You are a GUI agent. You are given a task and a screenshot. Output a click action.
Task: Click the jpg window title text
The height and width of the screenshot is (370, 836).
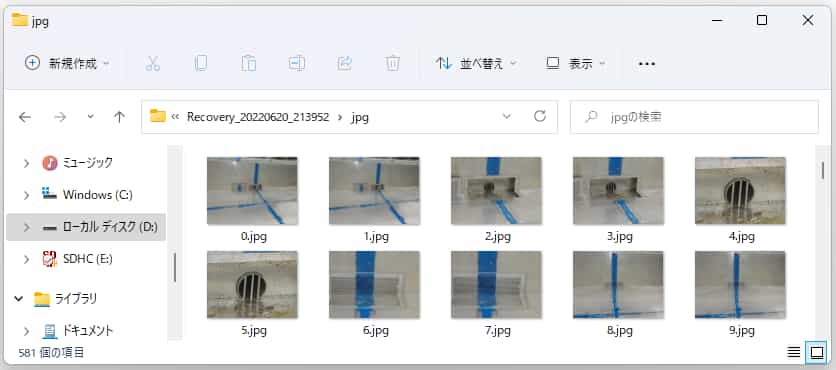click(x=40, y=21)
